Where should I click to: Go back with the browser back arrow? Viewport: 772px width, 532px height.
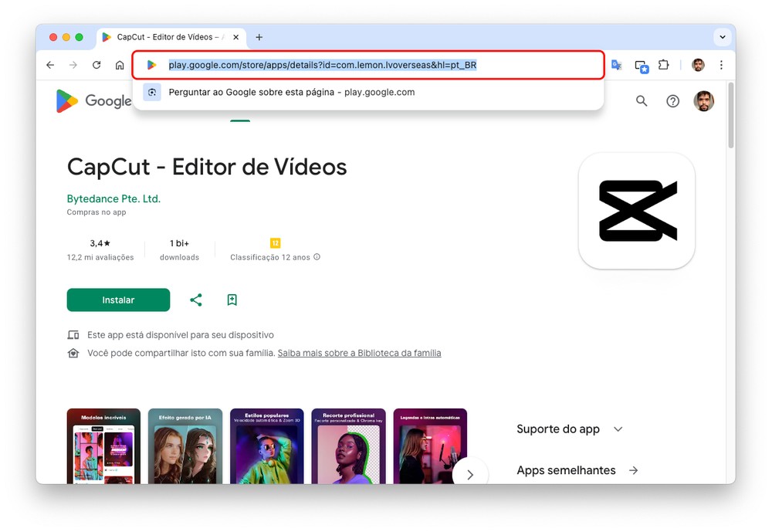[x=50, y=65]
